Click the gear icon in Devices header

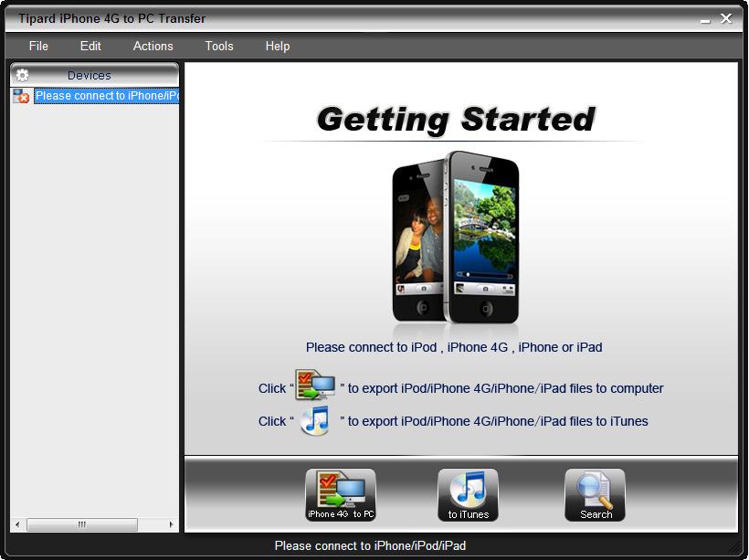click(23, 75)
